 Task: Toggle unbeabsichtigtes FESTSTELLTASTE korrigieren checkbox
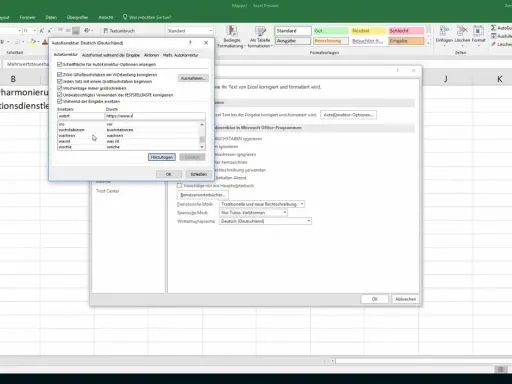[60, 95]
